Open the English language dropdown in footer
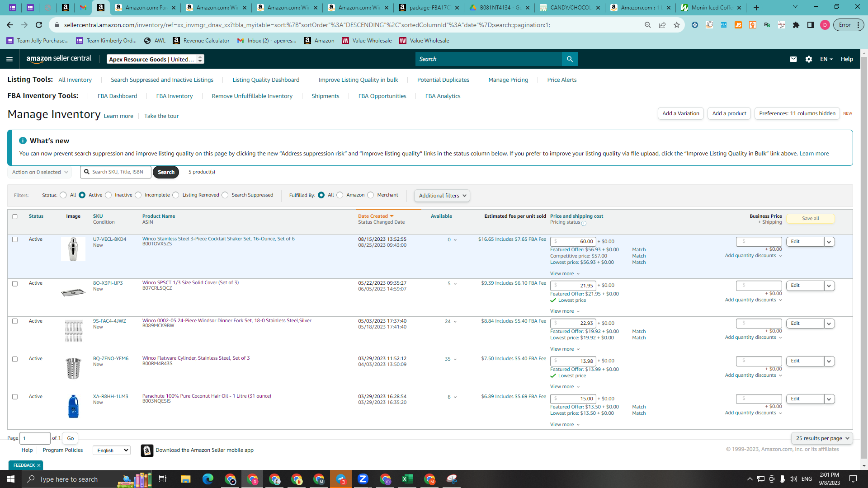 click(x=112, y=450)
